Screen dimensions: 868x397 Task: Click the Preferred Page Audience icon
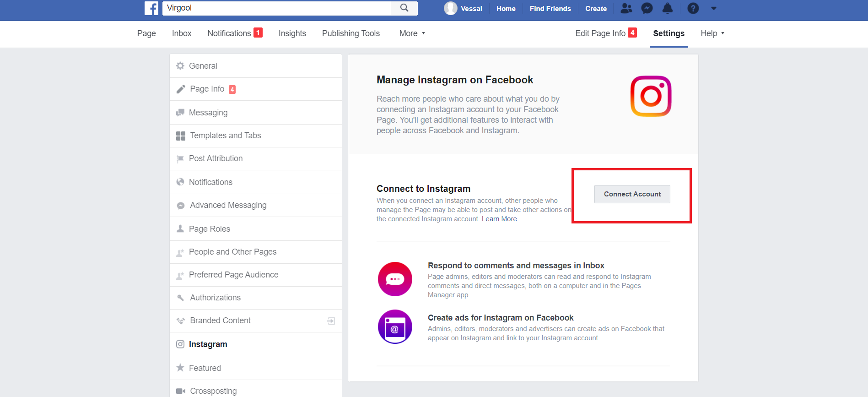pyautogui.click(x=180, y=275)
